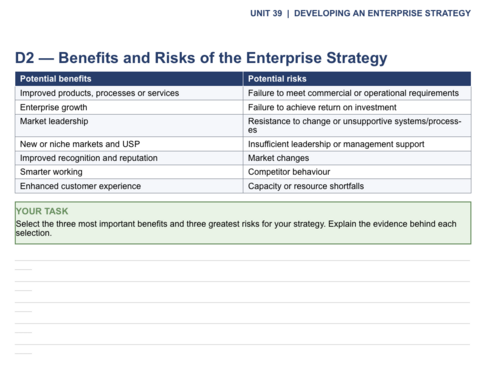Click the 'Enhanced customer experience' cell

pos(129,186)
